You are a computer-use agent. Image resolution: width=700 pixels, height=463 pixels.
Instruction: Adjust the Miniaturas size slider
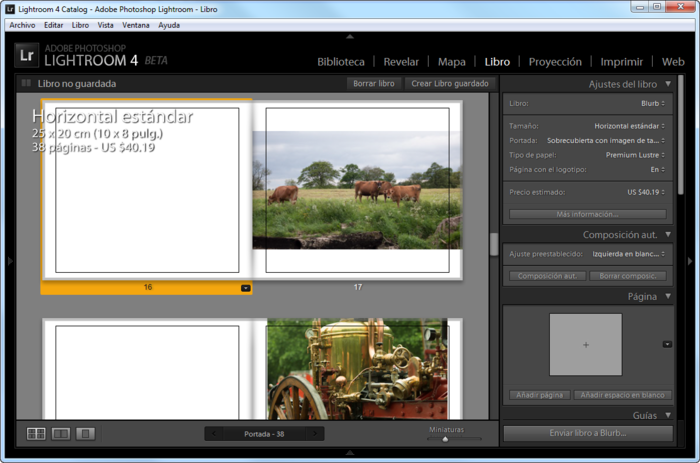click(445, 439)
